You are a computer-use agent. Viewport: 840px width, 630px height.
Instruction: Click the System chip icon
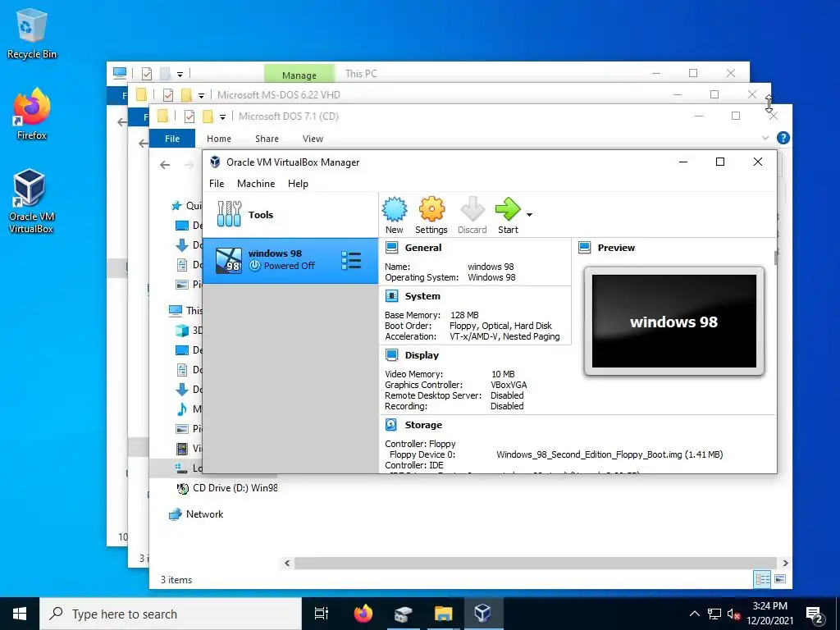point(391,296)
